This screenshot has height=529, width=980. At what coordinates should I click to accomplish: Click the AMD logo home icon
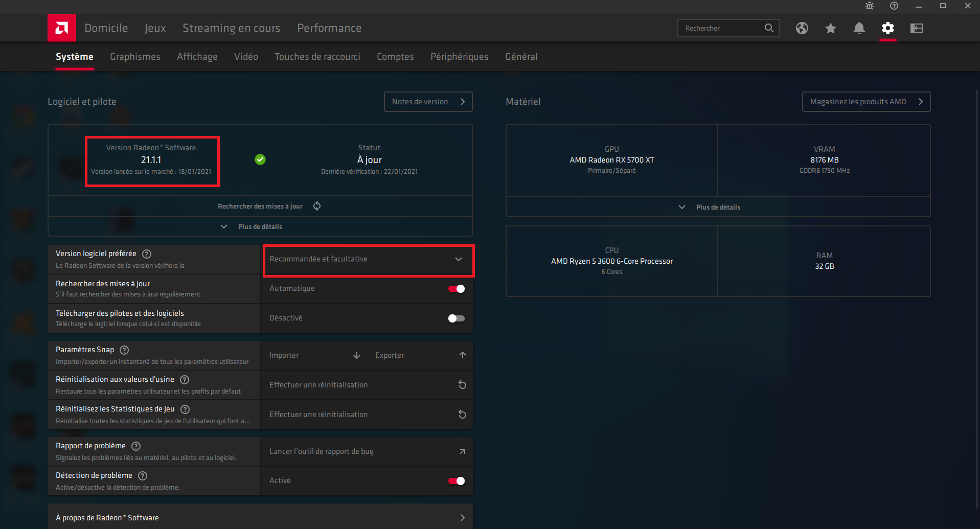click(x=62, y=28)
